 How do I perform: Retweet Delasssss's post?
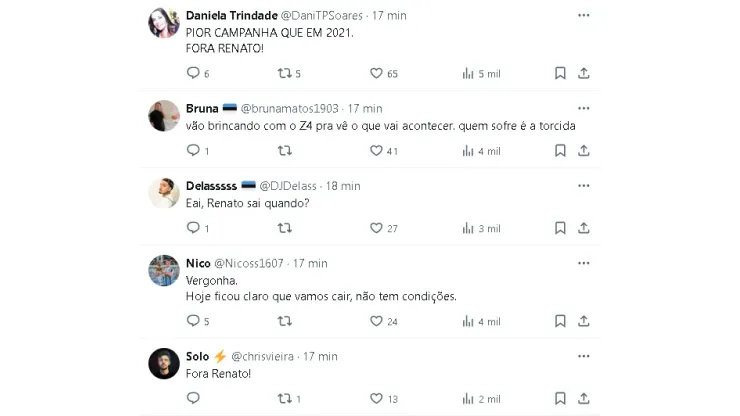pyautogui.click(x=284, y=228)
